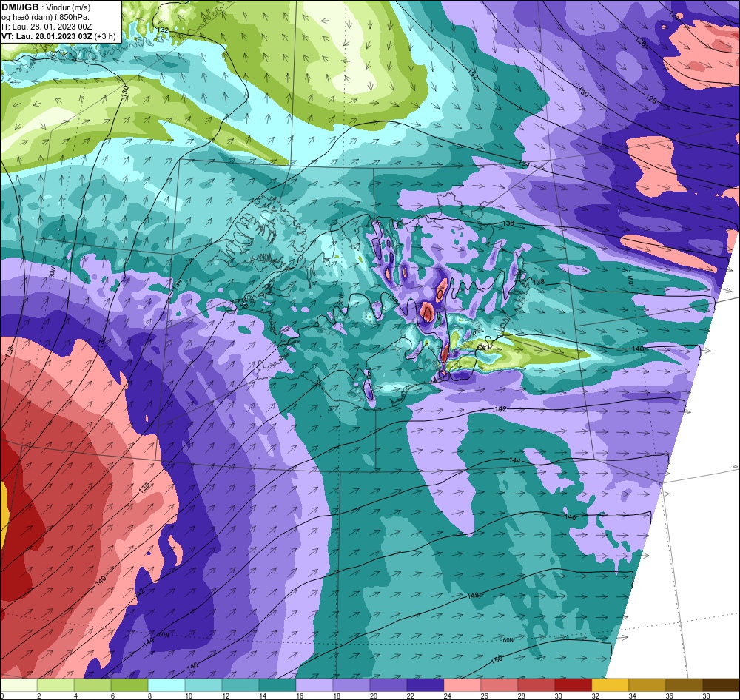Pick the ochre swatch between 34 and 36

pos(647,685)
